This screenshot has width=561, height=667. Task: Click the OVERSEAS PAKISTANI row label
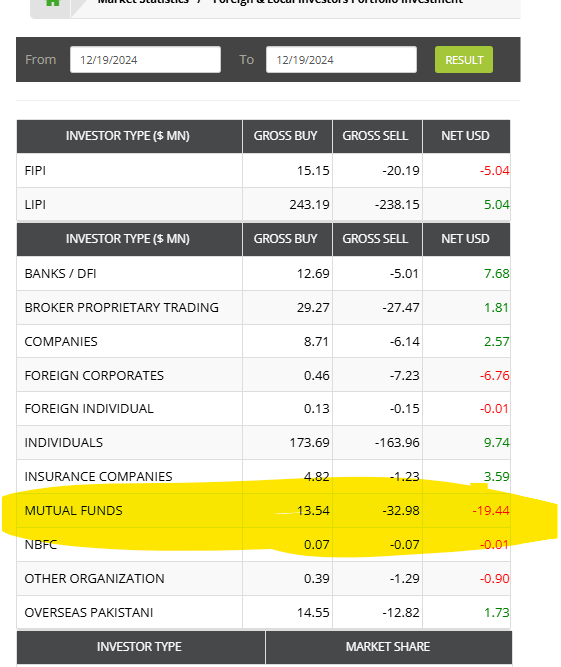(89, 613)
